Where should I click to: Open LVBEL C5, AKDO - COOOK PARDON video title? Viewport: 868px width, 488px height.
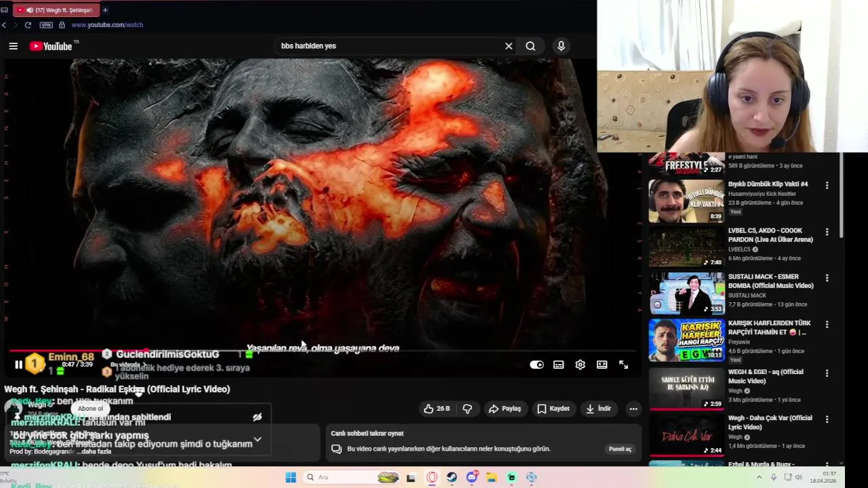coord(770,235)
